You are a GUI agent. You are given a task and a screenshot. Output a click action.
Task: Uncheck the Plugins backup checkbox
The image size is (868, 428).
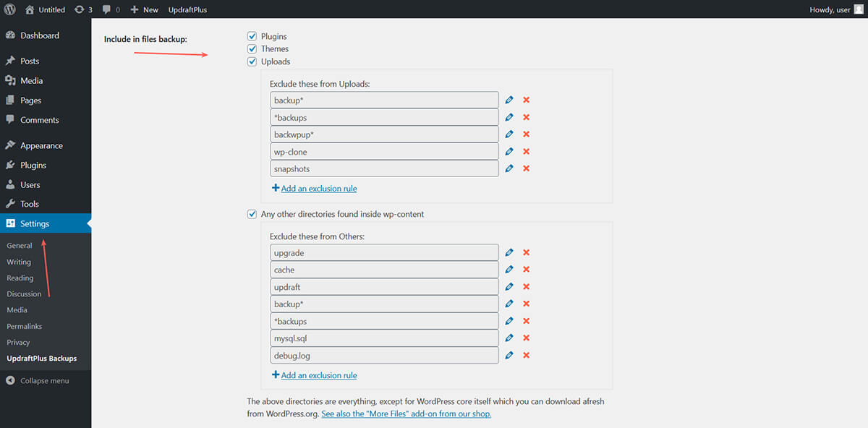tap(252, 36)
